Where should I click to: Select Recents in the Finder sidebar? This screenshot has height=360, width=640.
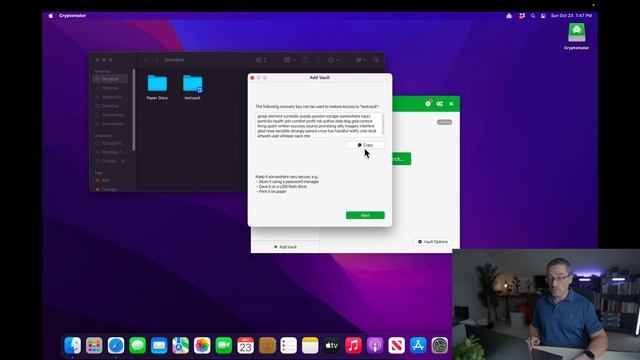click(x=110, y=88)
